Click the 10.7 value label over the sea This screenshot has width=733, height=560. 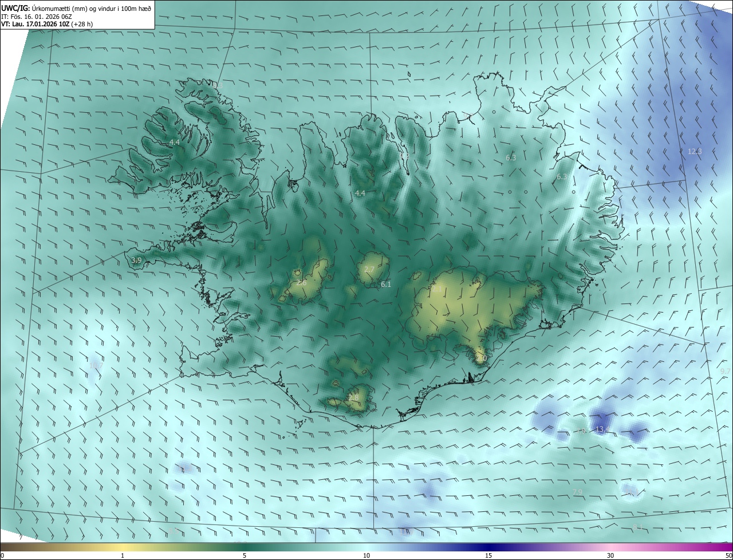[x=96, y=365]
